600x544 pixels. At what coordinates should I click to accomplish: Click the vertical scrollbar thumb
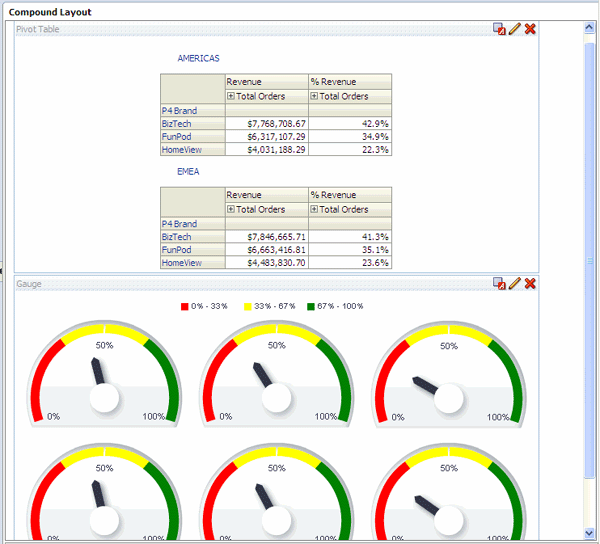(x=589, y=260)
